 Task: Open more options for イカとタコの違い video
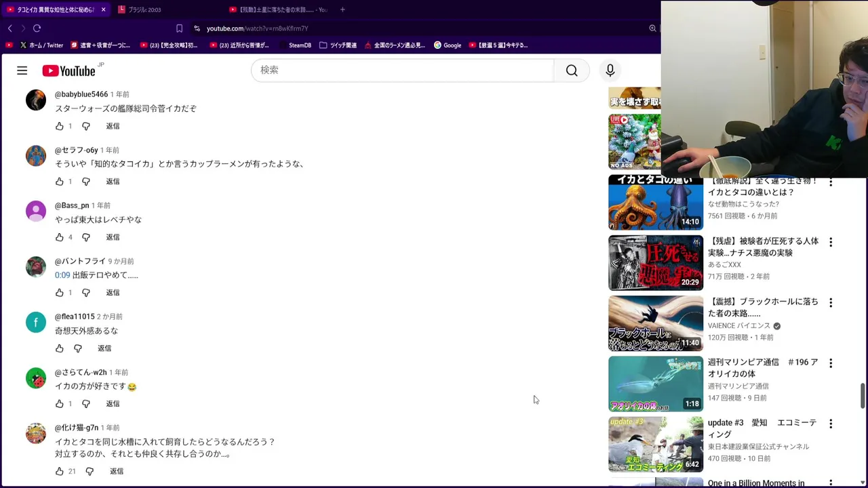(831, 182)
